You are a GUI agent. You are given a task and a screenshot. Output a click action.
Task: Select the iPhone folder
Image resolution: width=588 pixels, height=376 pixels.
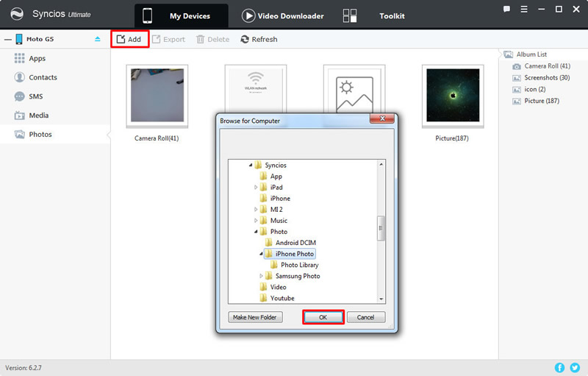tap(280, 198)
